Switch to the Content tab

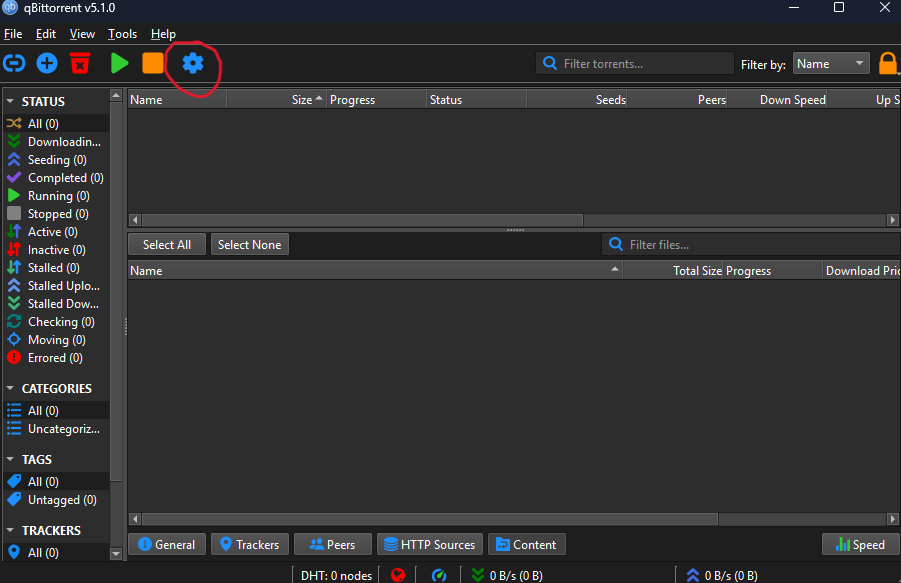pos(527,544)
